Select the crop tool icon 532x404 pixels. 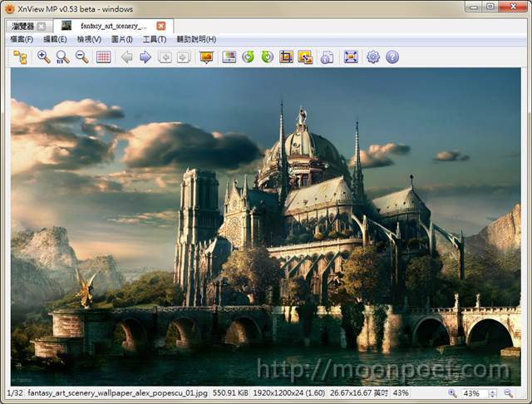click(x=286, y=57)
